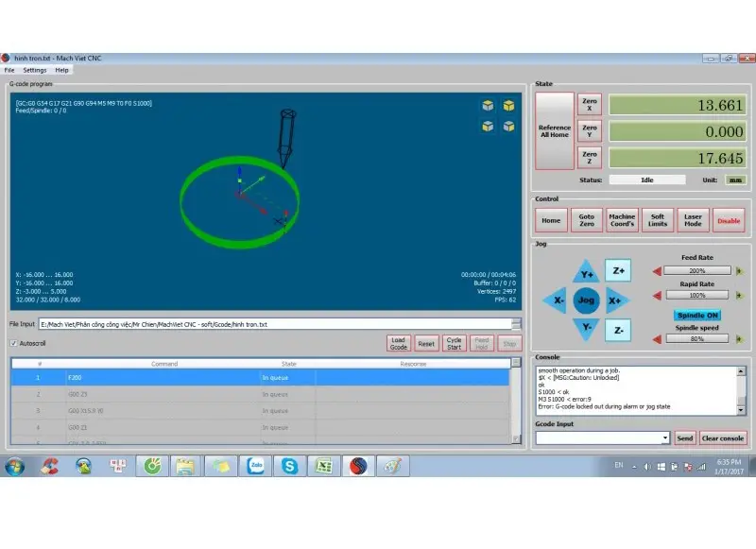The height and width of the screenshot is (549, 756).
Task: Open Skype from the taskbar
Action: (289, 466)
